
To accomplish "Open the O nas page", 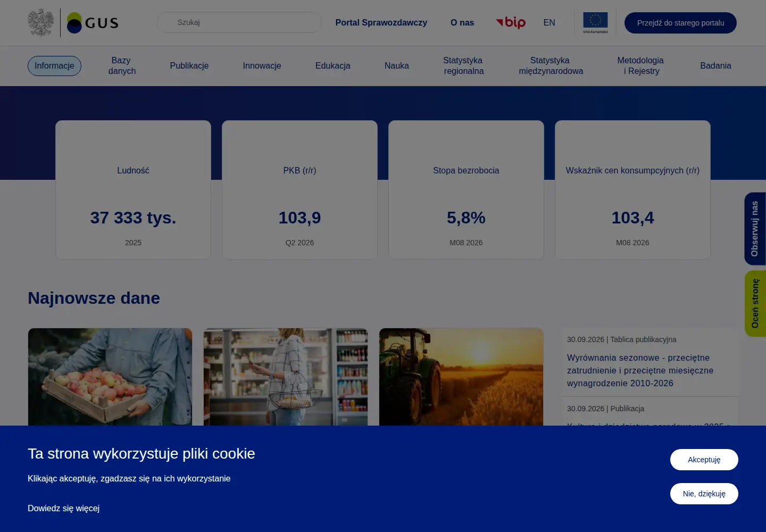I will tap(462, 22).
